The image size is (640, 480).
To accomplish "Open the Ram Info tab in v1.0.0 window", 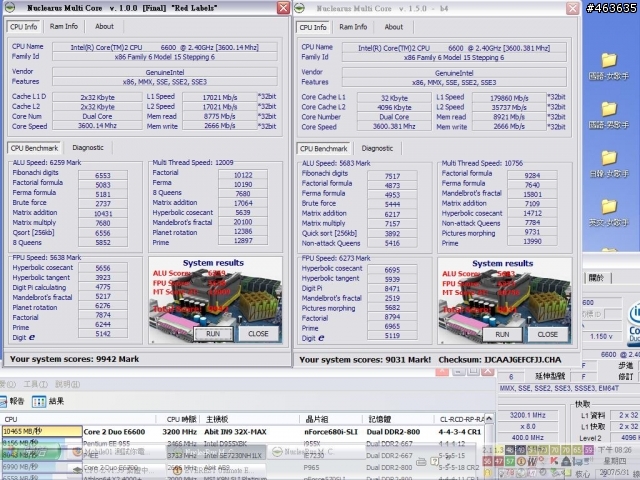I will tap(64, 27).
